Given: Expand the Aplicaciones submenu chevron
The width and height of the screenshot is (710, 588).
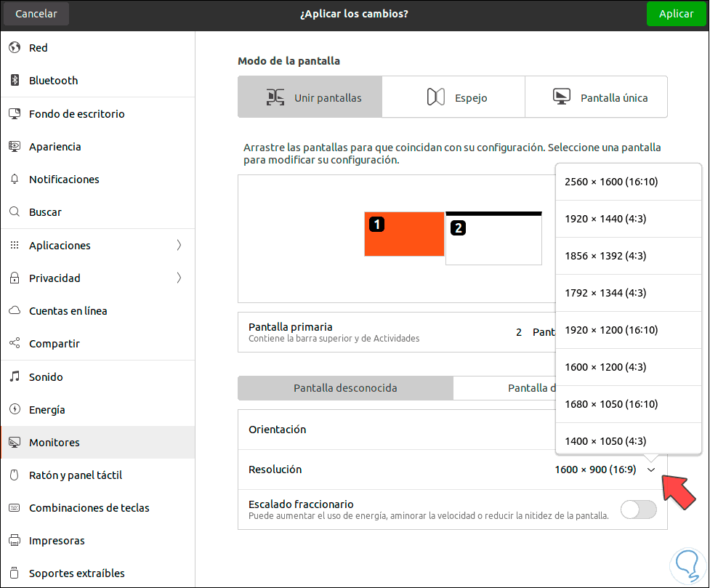Looking at the screenshot, I should point(179,246).
